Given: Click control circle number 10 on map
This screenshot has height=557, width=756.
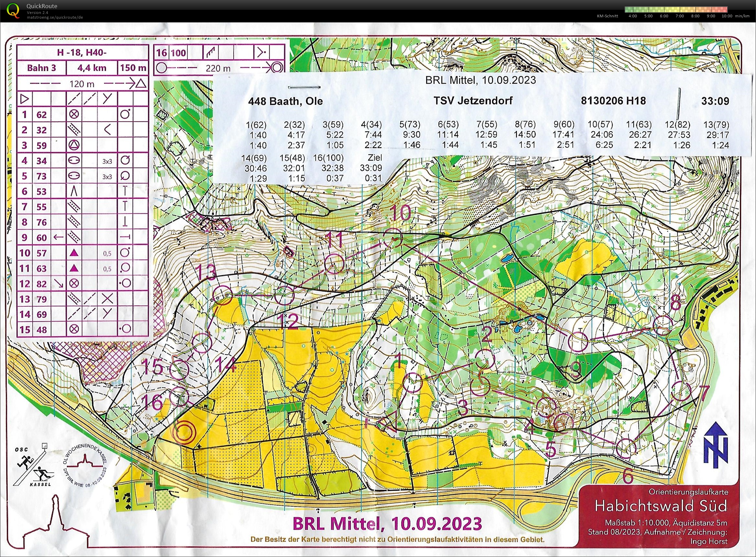Looking at the screenshot, I should coord(393,238).
